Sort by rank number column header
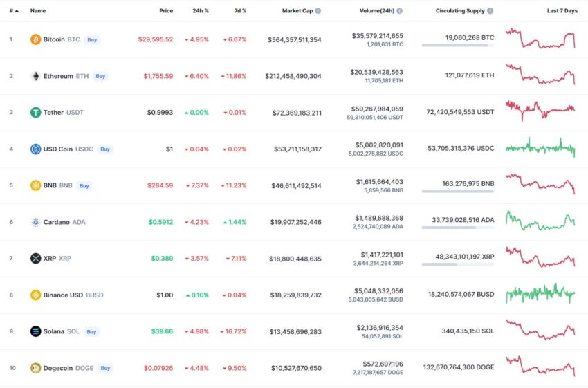This screenshot has width=588, height=388. tap(14, 11)
